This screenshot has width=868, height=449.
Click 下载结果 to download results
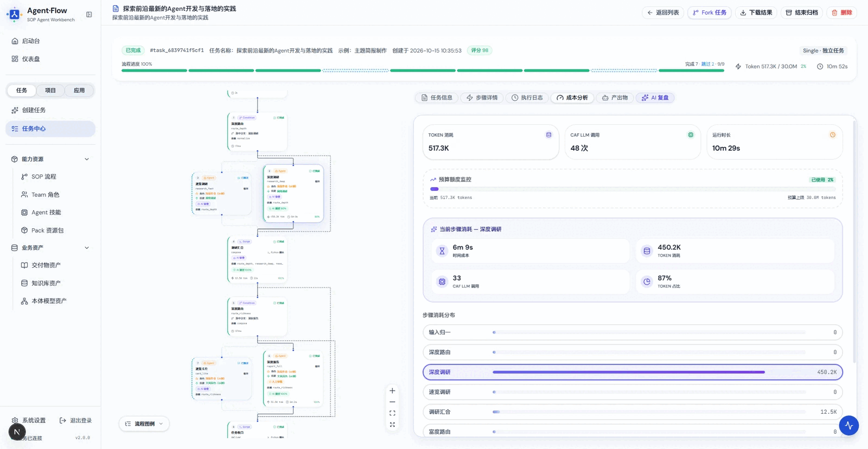click(x=756, y=12)
